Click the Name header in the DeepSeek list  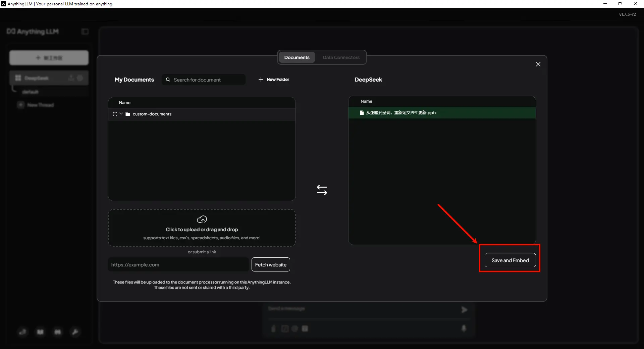[367, 101]
